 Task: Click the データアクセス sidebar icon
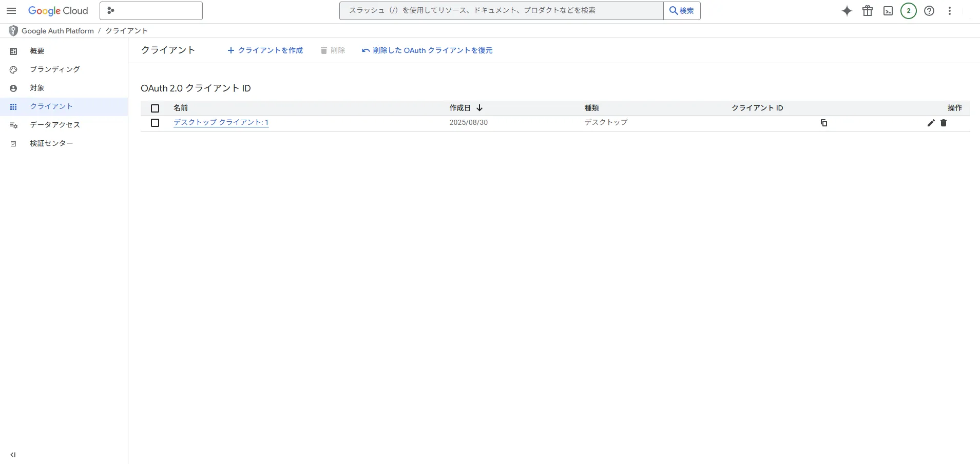click(x=13, y=125)
